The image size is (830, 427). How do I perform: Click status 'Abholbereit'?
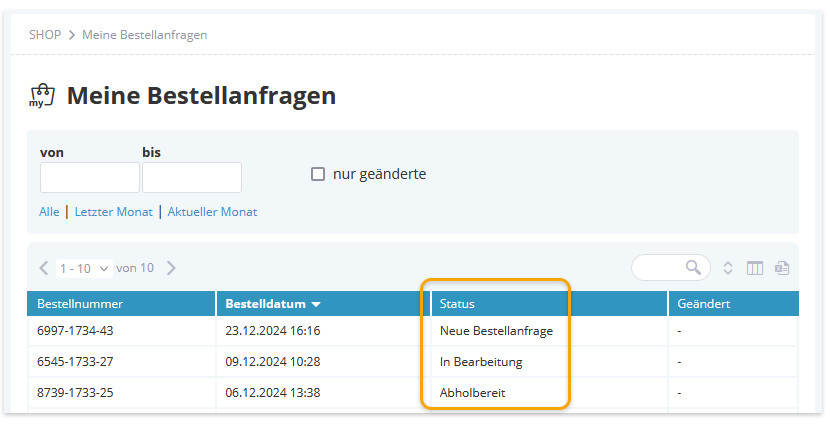(472, 393)
